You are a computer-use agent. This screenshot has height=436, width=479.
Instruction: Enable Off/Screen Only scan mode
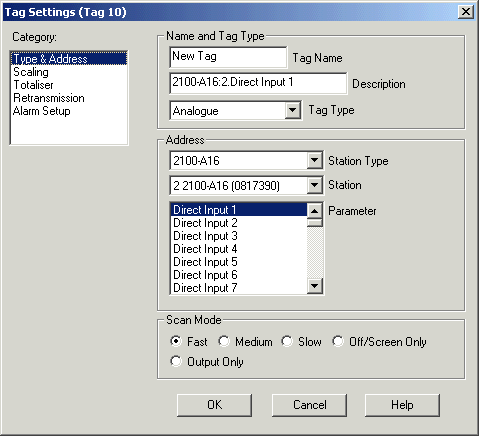tap(338, 341)
